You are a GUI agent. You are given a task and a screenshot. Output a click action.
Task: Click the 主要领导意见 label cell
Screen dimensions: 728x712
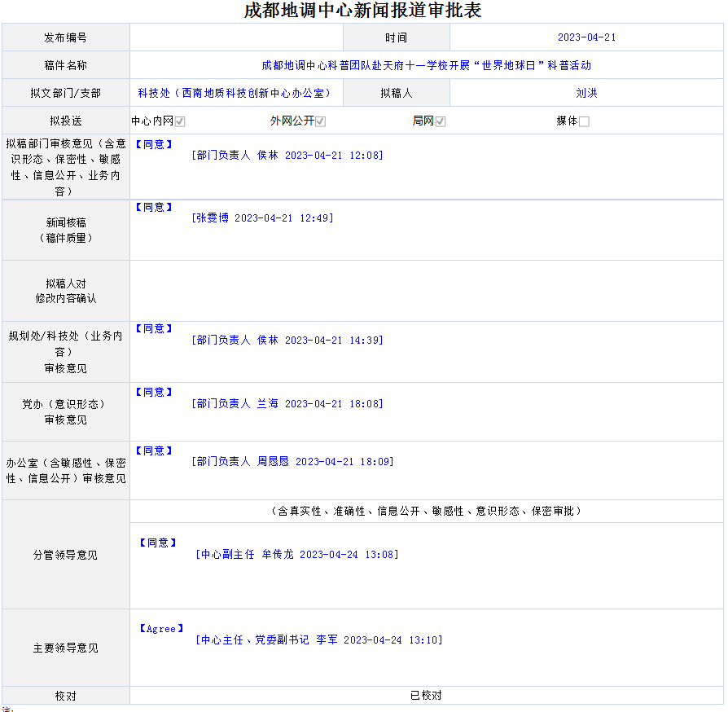[65, 648]
